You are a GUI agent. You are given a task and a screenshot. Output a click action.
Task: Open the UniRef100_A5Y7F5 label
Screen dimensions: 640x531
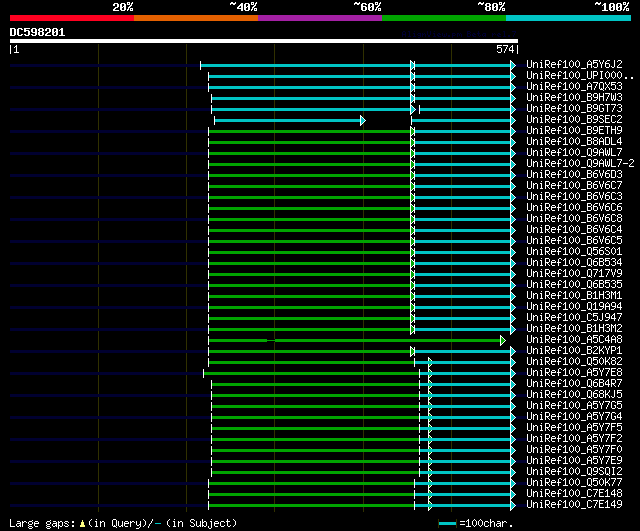574,428
